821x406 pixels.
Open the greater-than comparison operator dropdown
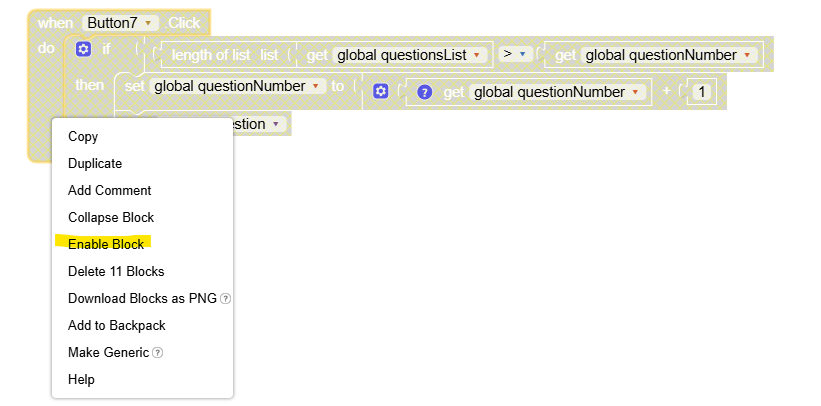[x=521, y=54]
